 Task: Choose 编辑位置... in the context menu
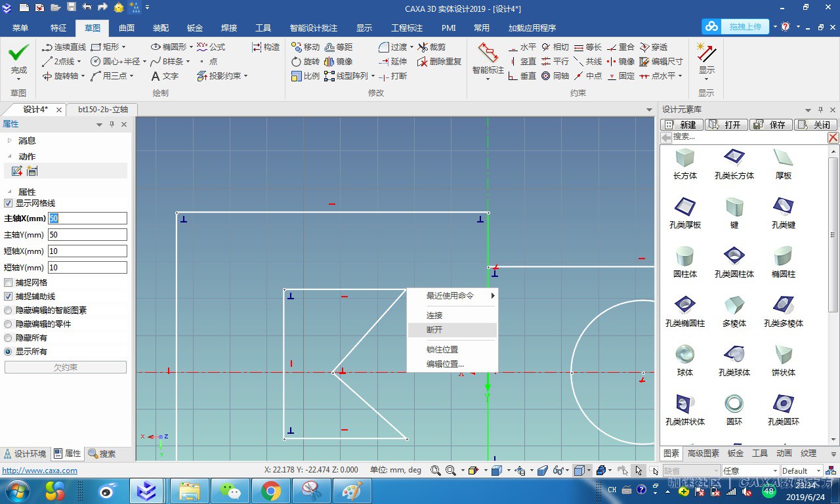pyautogui.click(x=452, y=364)
